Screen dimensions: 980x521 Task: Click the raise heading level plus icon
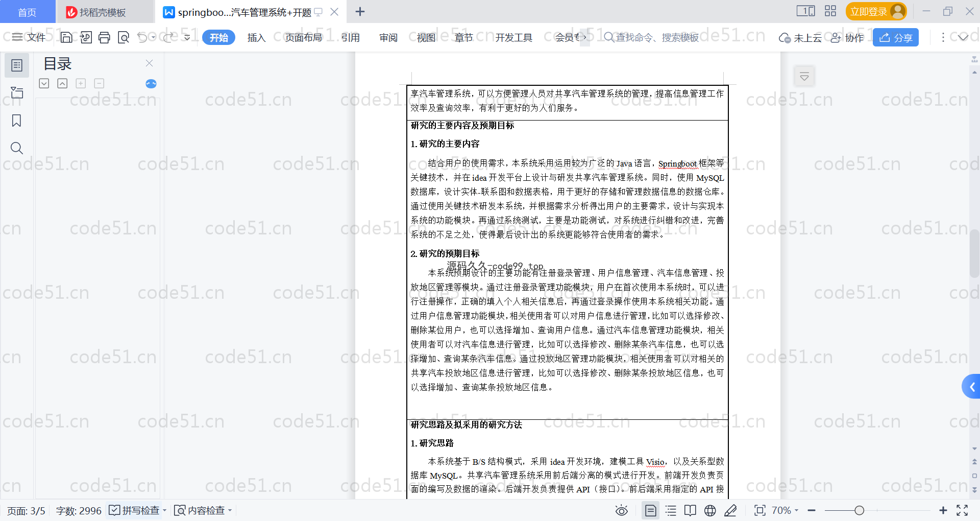(x=81, y=83)
